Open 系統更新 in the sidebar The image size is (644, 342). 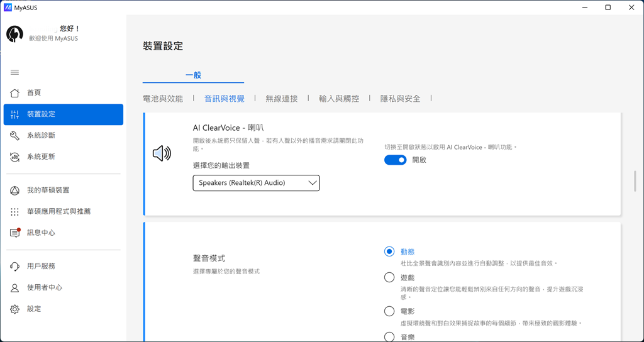point(64,157)
